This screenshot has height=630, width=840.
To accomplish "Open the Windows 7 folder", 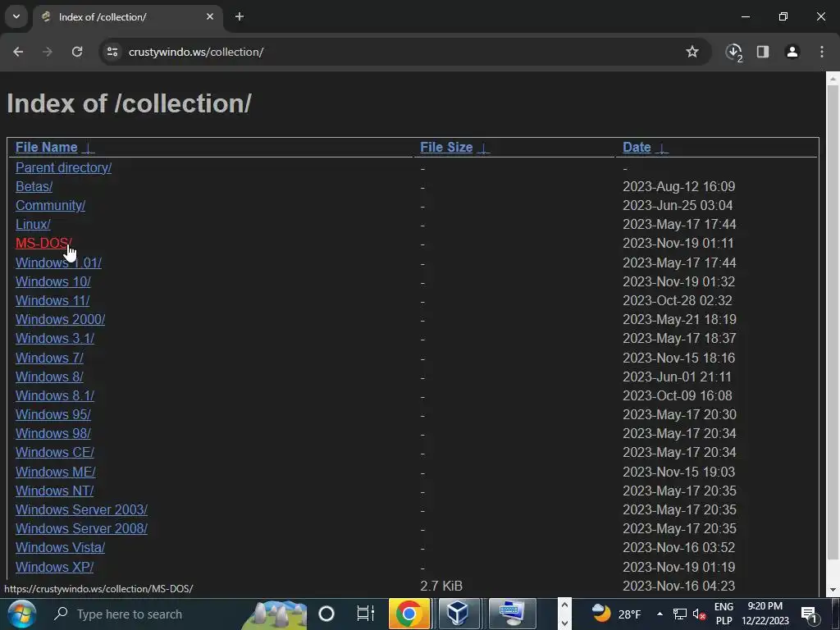I will [49, 358].
